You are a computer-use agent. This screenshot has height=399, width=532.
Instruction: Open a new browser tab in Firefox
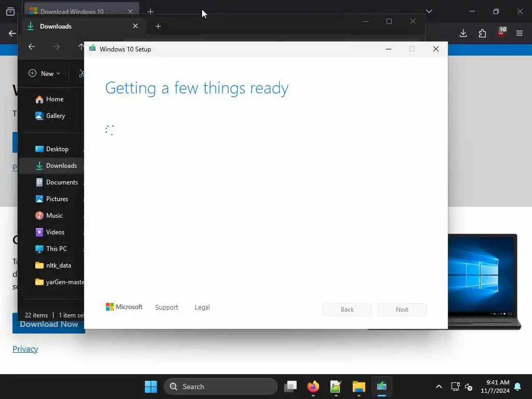150,11
